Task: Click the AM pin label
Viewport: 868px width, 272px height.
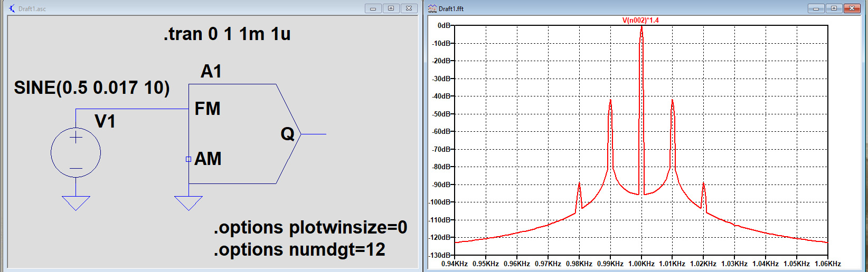Action: coord(208,159)
